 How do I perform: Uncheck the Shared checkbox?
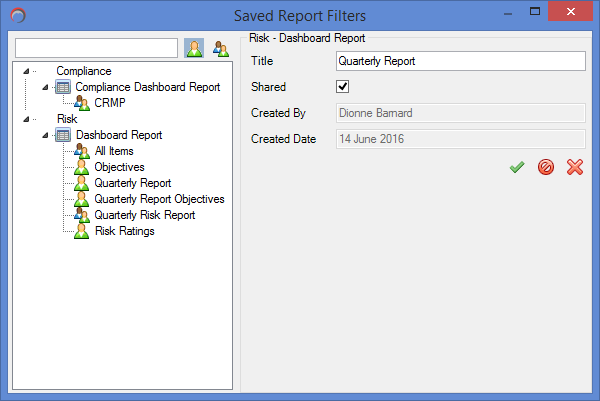(x=342, y=87)
